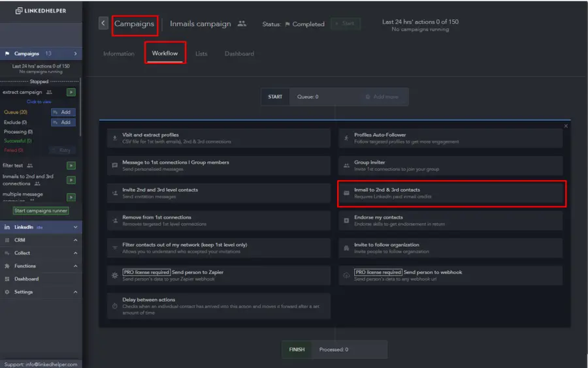Choose Endorse my contacts action
Screen dimensions: 588x368
coord(450,221)
